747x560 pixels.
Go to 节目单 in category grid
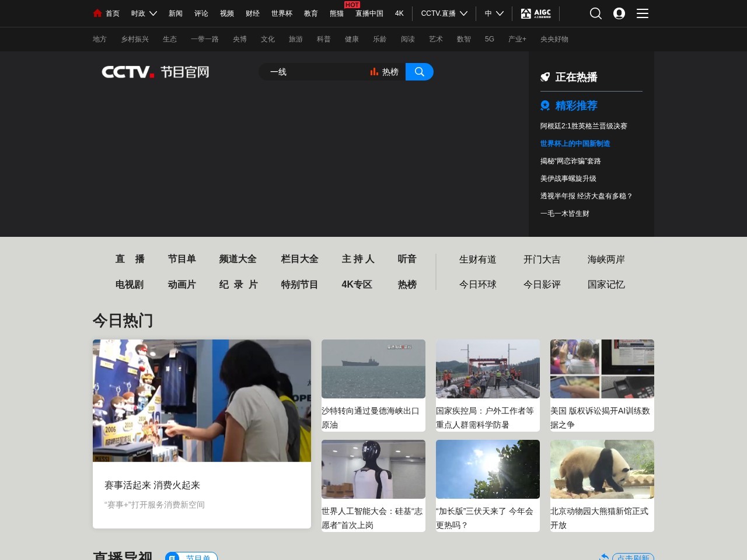(x=182, y=259)
